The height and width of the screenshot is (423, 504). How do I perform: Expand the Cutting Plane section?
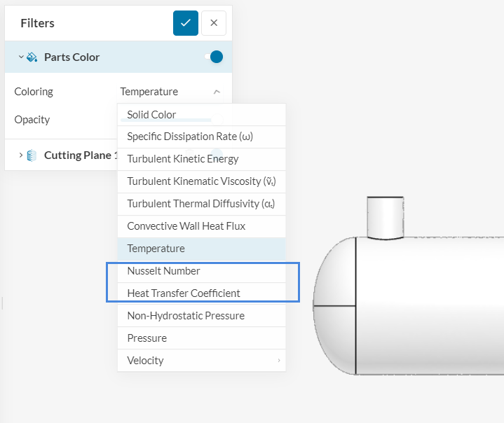[x=20, y=155]
